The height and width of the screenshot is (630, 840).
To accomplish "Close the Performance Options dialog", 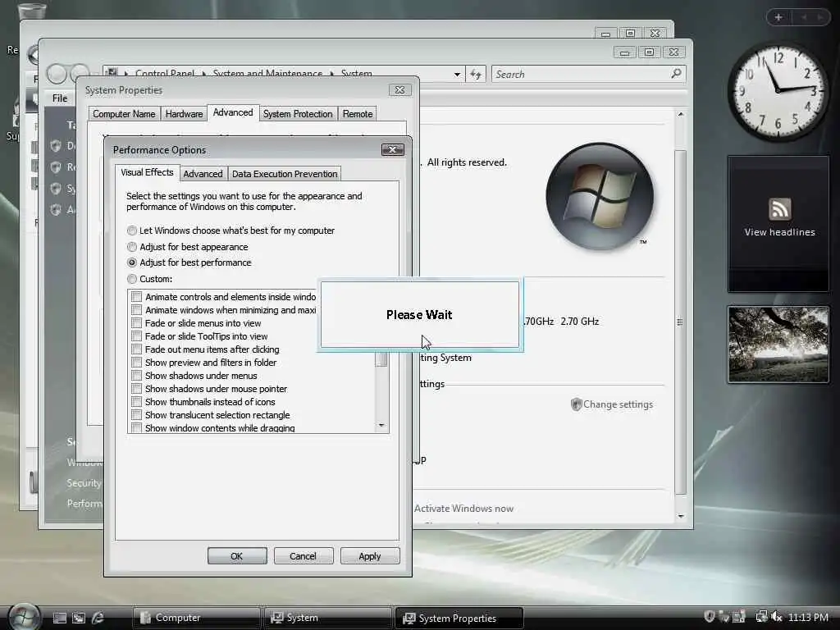I will pyautogui.click(x=393, y=149).
